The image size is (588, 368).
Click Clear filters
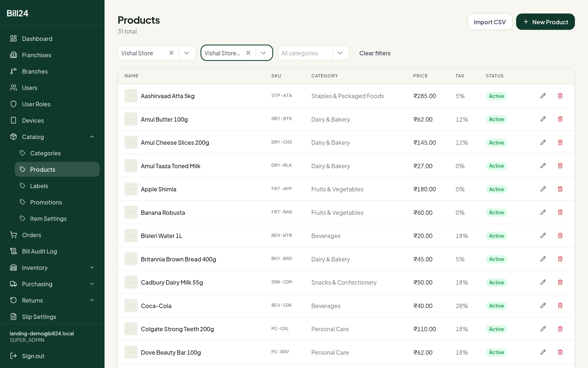click(x=375, y=53)
